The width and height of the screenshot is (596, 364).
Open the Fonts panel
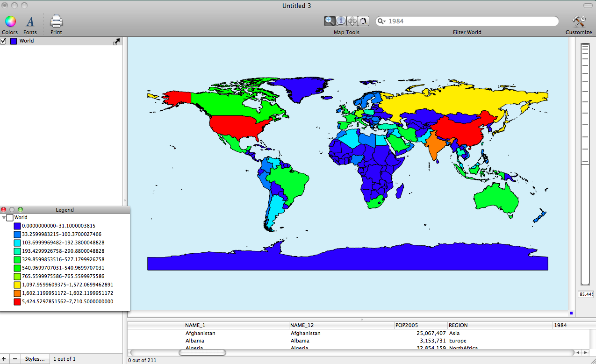coord(30,21)
